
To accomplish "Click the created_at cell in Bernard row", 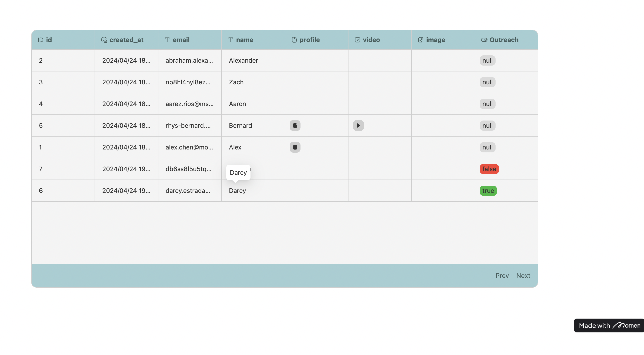I will pyautogui.click(x=126, y=125).
